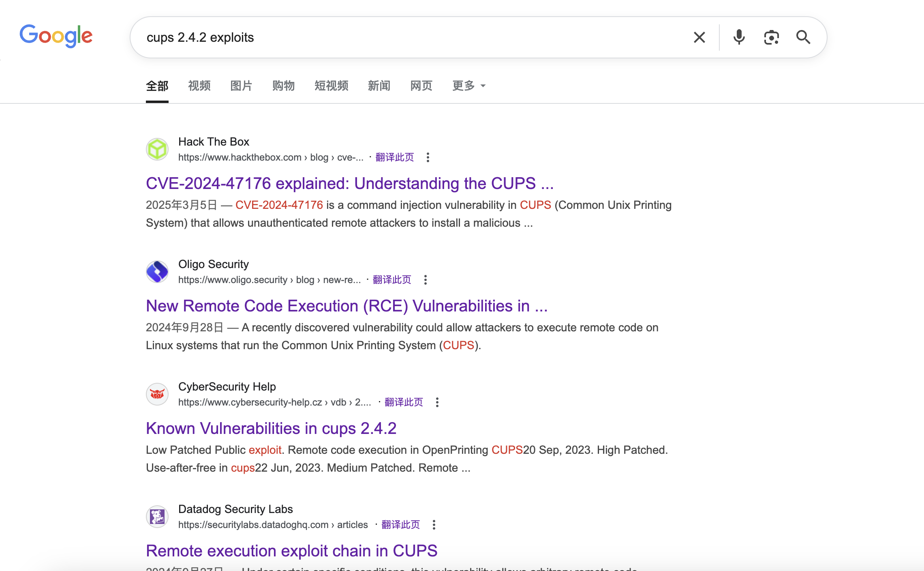
Task: Open Remote execution exploit chain in CUPS
Action: coord(292,551)
